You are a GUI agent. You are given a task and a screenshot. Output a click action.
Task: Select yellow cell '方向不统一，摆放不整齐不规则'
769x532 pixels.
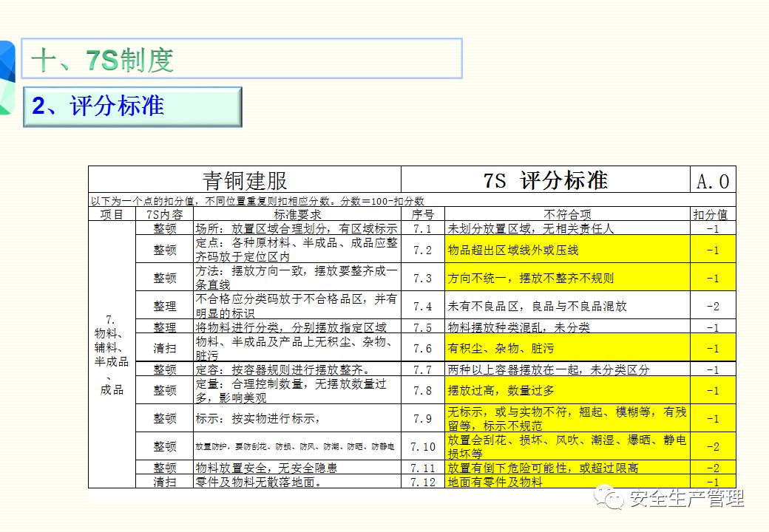[x=567, y=278]
